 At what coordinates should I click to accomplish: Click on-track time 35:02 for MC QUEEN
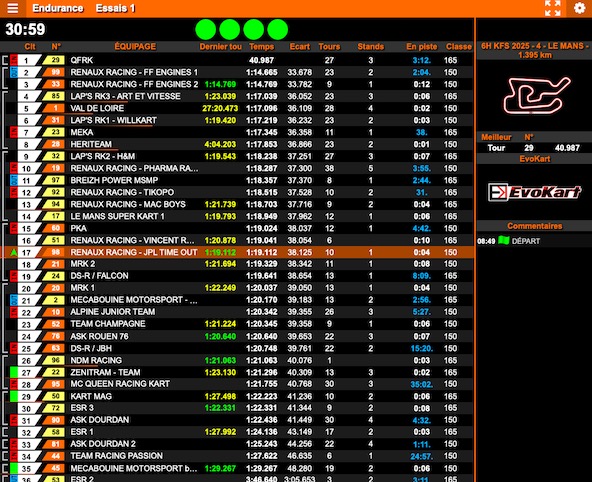pos(421,384)
